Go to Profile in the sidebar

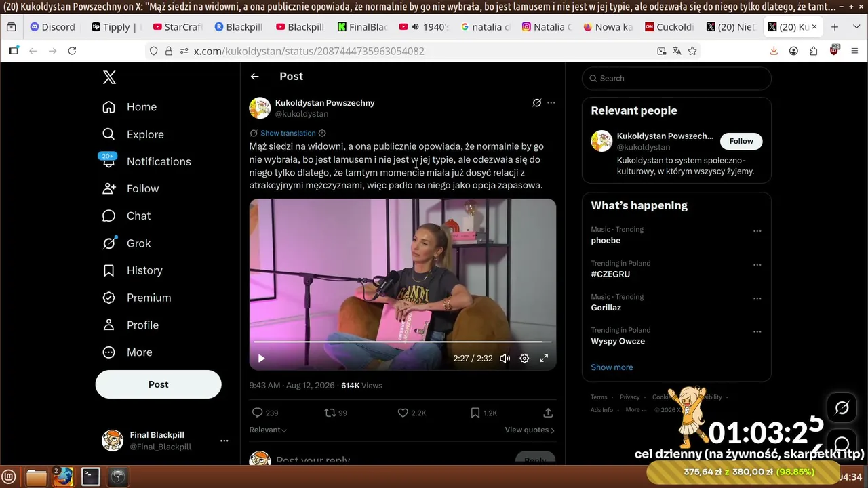130,325
